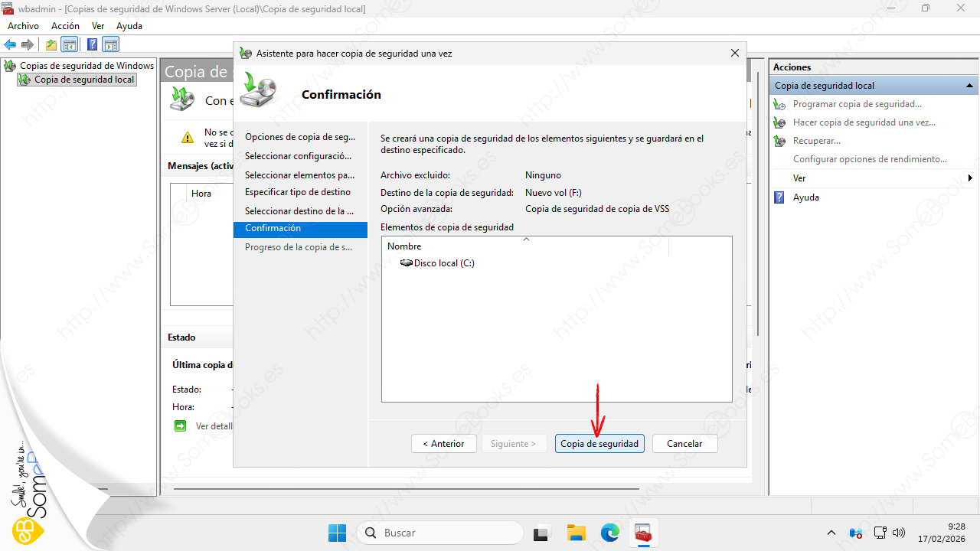Go back with the Anterior button

pos(444,444)
